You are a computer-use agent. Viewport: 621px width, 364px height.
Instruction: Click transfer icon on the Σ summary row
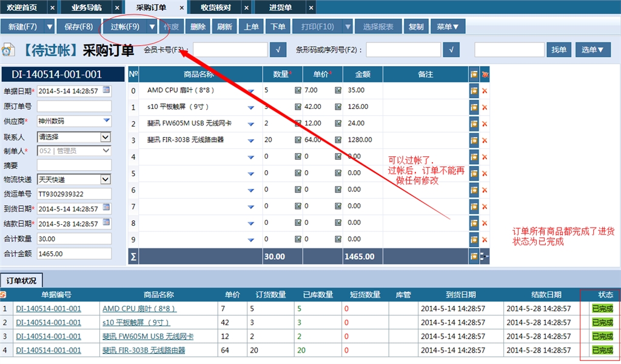[473, 256]
